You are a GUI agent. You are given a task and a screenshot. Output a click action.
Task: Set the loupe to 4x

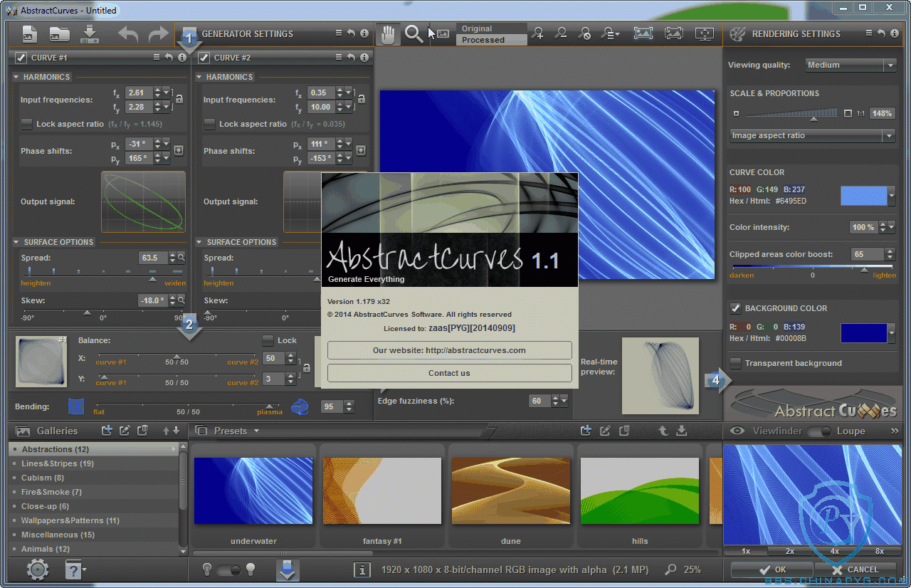click(x=835, y=551)
